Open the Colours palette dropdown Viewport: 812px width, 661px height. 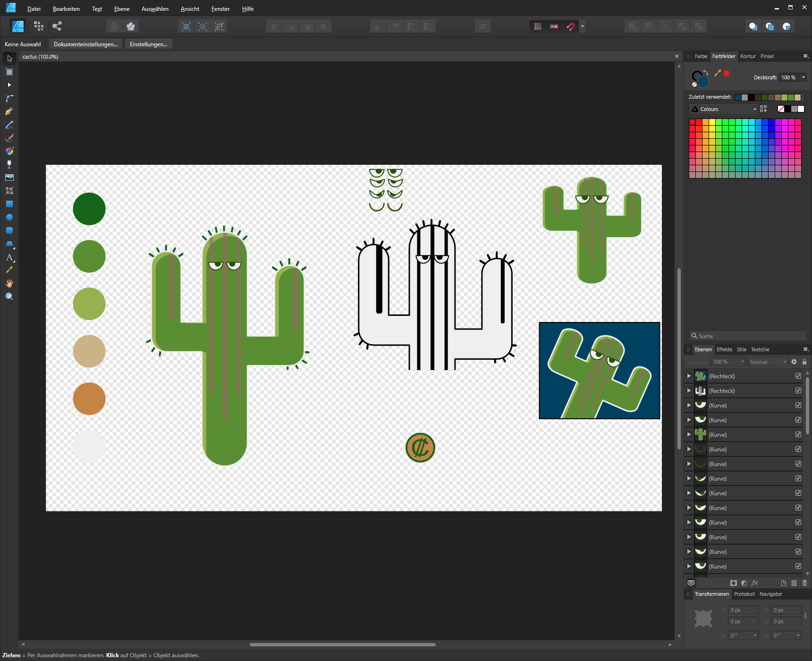point(724,109)
